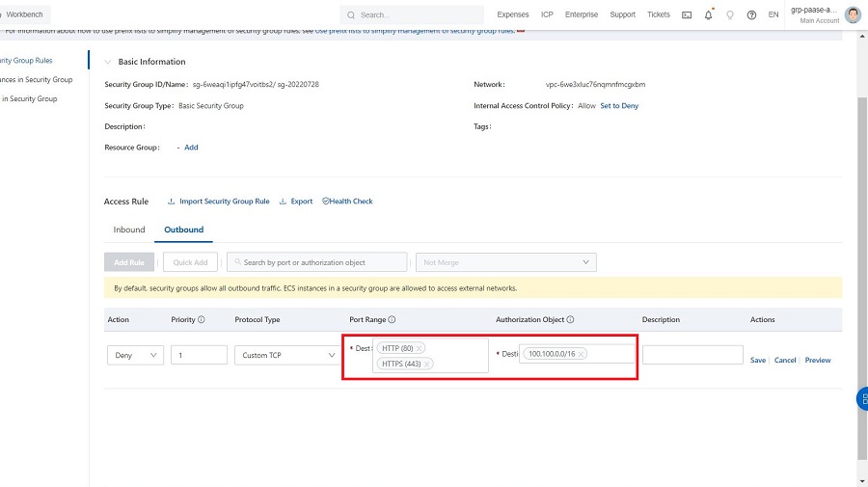
Task: Open the help question mark icon
Action: pos(751,14)
